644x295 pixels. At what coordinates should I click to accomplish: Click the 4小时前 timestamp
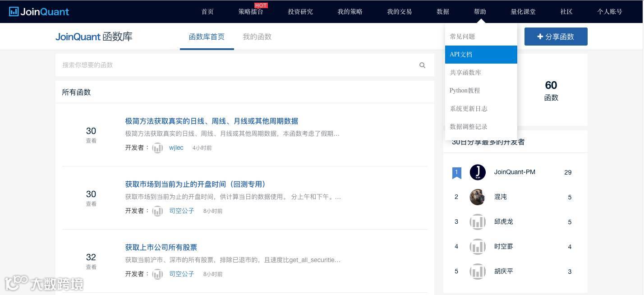[202, 148]
